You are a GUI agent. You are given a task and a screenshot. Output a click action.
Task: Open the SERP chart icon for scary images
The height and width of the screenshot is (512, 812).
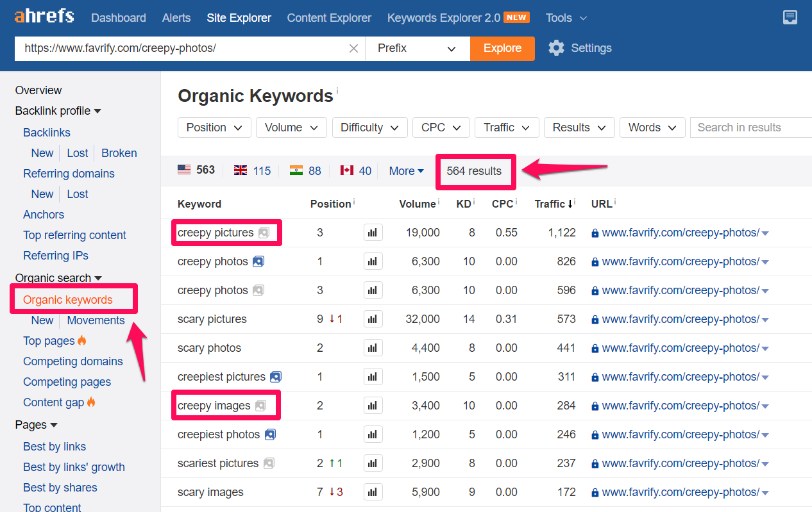(x=373, y=492)
